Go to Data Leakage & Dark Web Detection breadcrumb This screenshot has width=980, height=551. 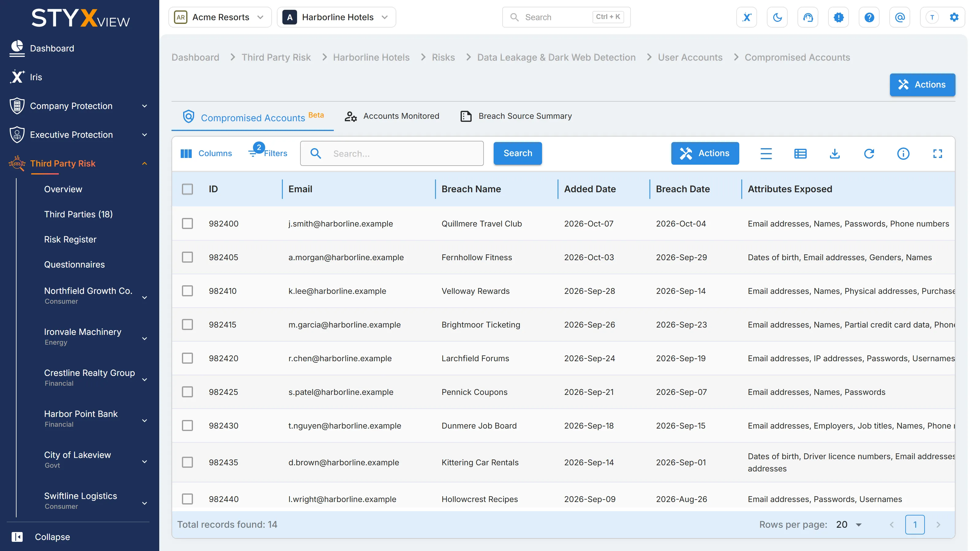[556, 57]
